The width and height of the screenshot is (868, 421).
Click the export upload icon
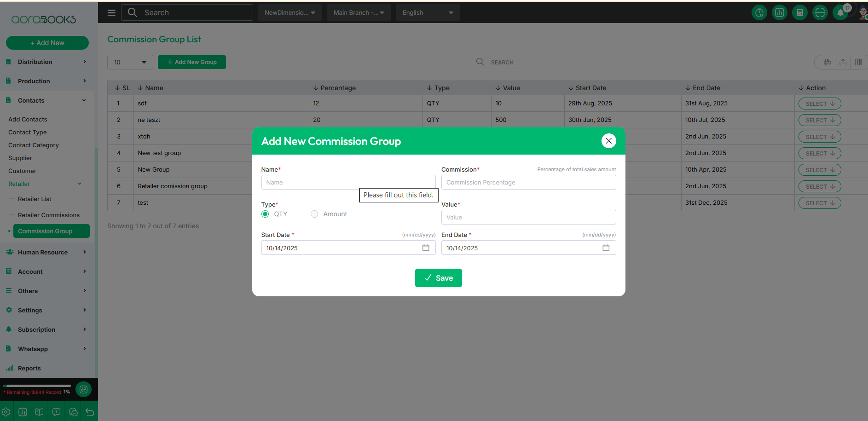pyautogui.click(x=843, y=62)
